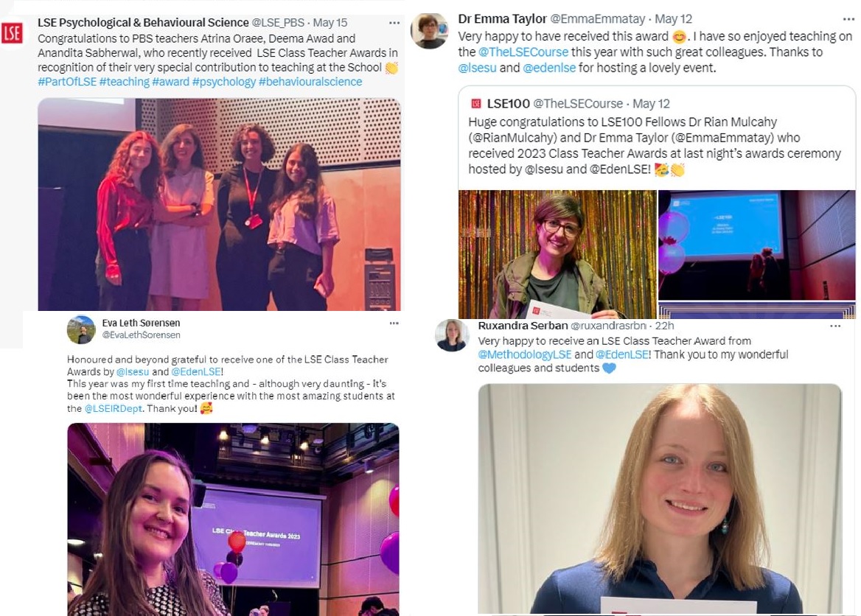Click Ruxandra Serban's profile avatar
This screenshot has width=861, height=616.
(x=452, y=335)
